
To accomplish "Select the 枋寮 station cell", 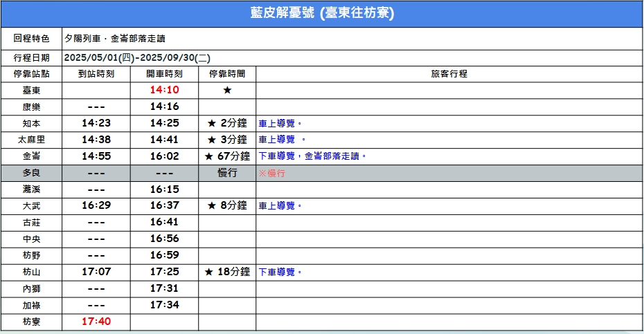I will (x=31, y=322).
